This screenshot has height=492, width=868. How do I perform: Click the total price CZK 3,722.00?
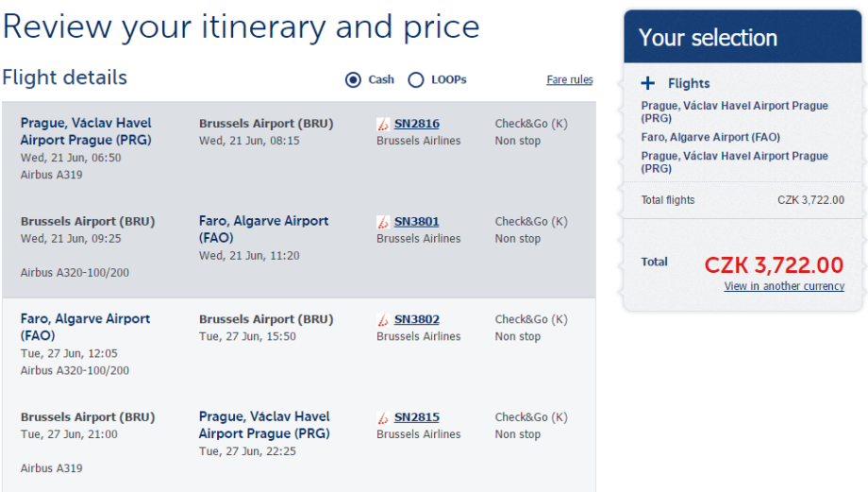774,265
